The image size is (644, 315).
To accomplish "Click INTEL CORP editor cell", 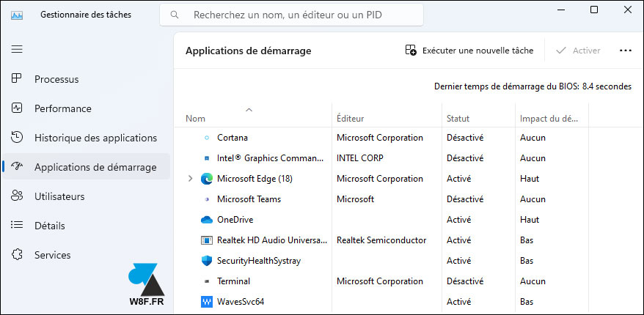I will pos(360,158).
